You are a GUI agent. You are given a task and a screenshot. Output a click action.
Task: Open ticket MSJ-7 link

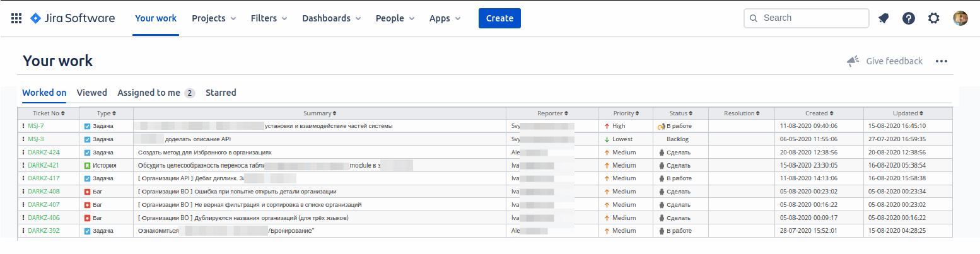(36, 126)
